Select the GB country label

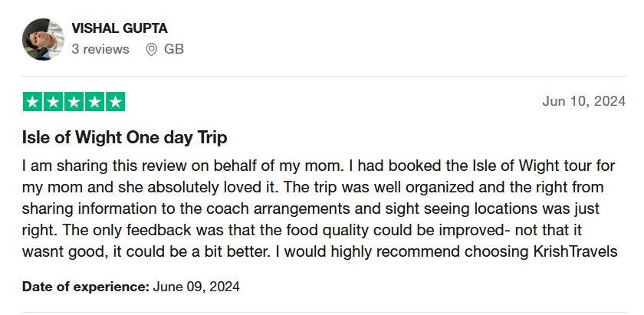pos(174,49)
